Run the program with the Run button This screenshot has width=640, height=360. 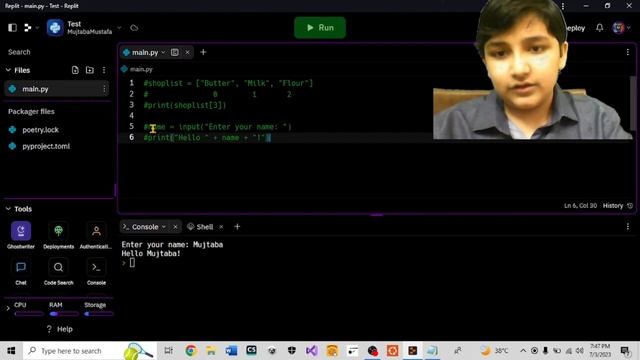click(320, 27)
